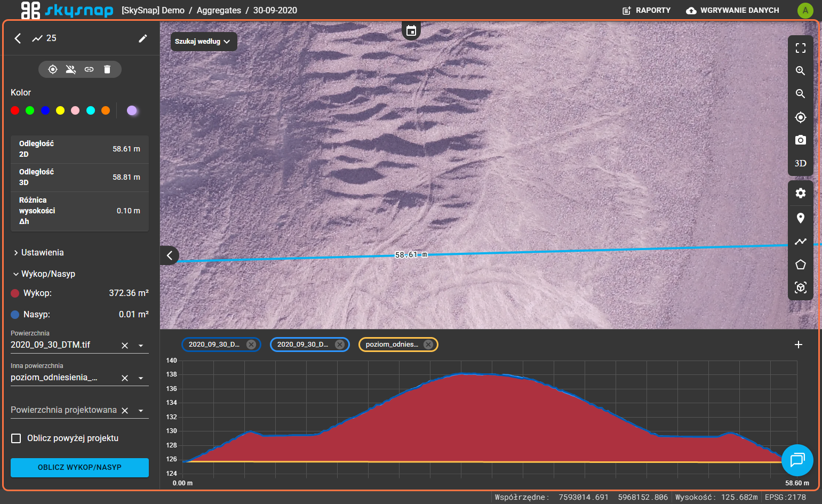This screenshot has height=504, width=822.
Task: Zoom out on the map
Action: point(800,94)
